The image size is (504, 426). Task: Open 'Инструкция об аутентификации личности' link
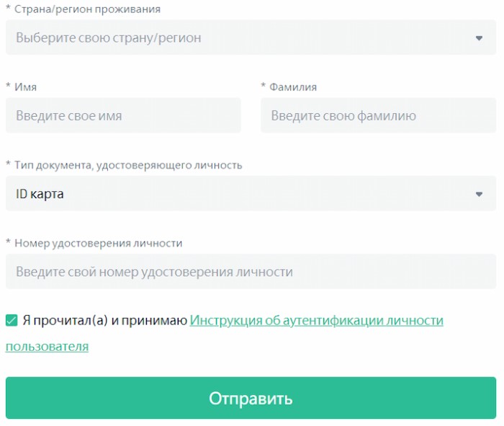click(x=316, y=320)
